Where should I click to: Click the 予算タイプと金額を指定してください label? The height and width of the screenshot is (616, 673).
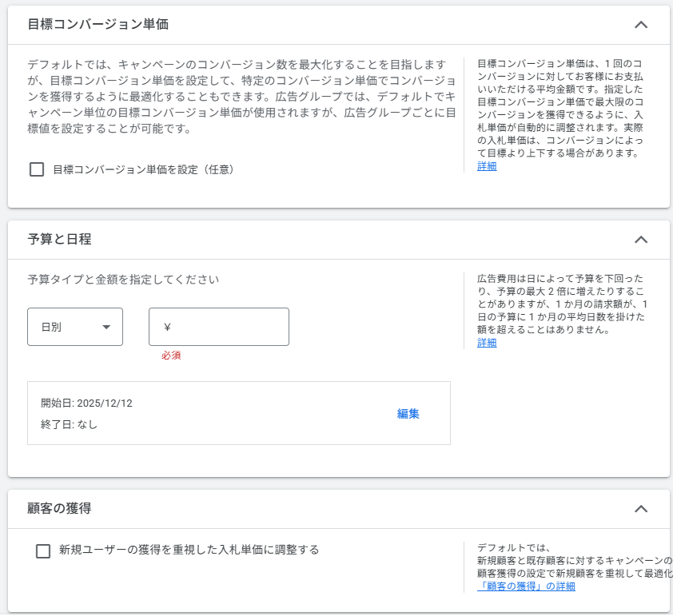click(x=123, y=280)
